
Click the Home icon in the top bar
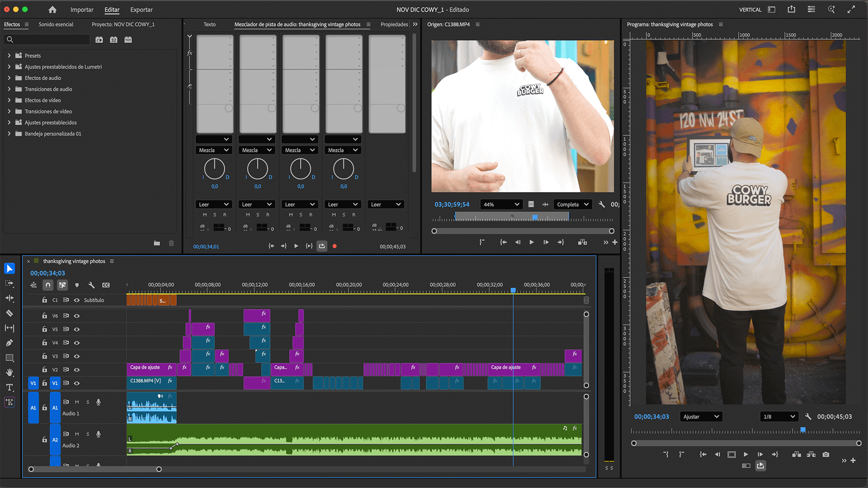[52, 9]
